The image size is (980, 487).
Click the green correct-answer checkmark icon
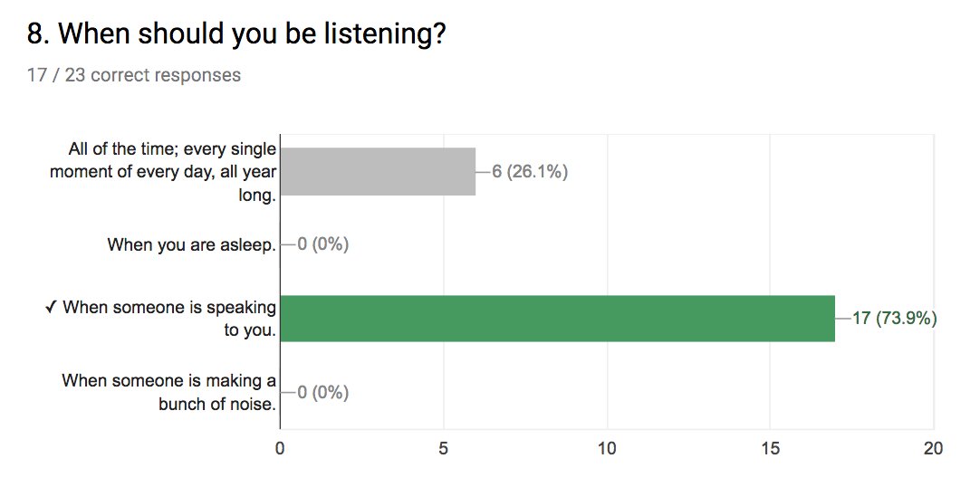click(51, 308)
